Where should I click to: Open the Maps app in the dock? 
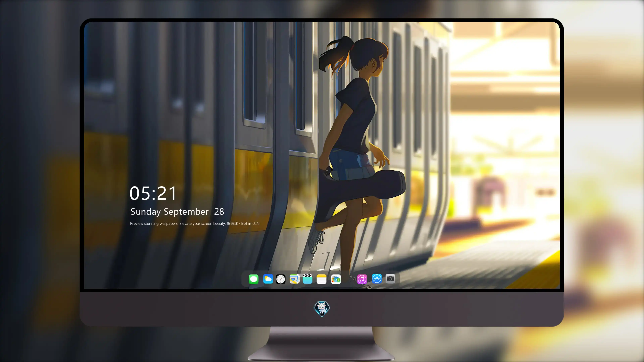click(294, 279)
